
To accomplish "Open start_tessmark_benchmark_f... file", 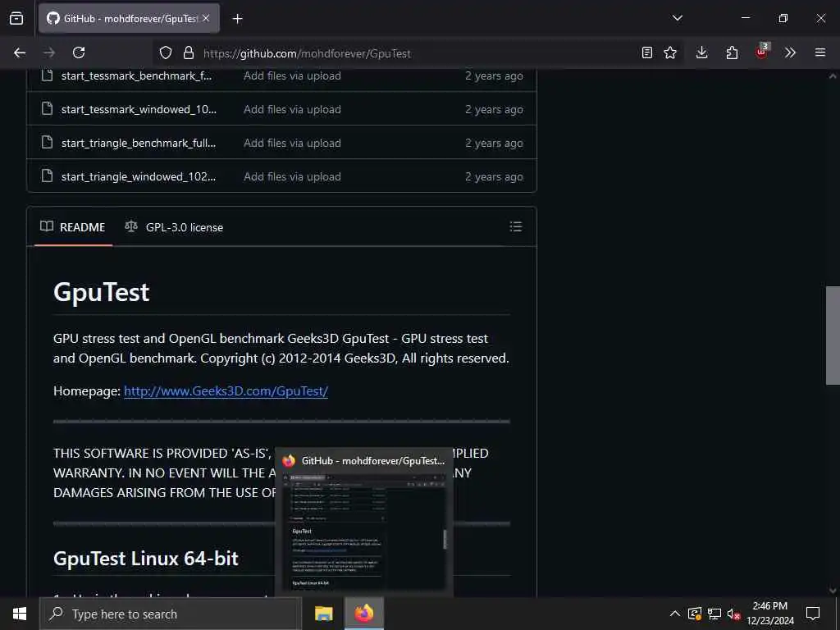I will click(136, 75).
